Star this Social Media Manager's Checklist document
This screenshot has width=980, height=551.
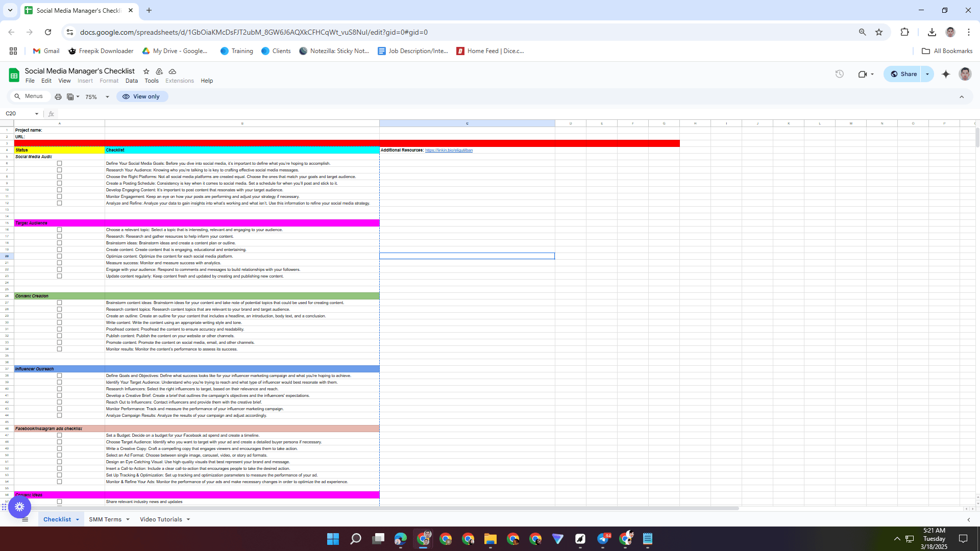146,71
